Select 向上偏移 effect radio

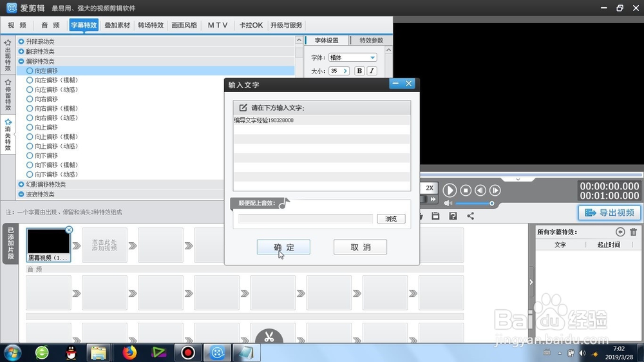click(x=30, y=128)
